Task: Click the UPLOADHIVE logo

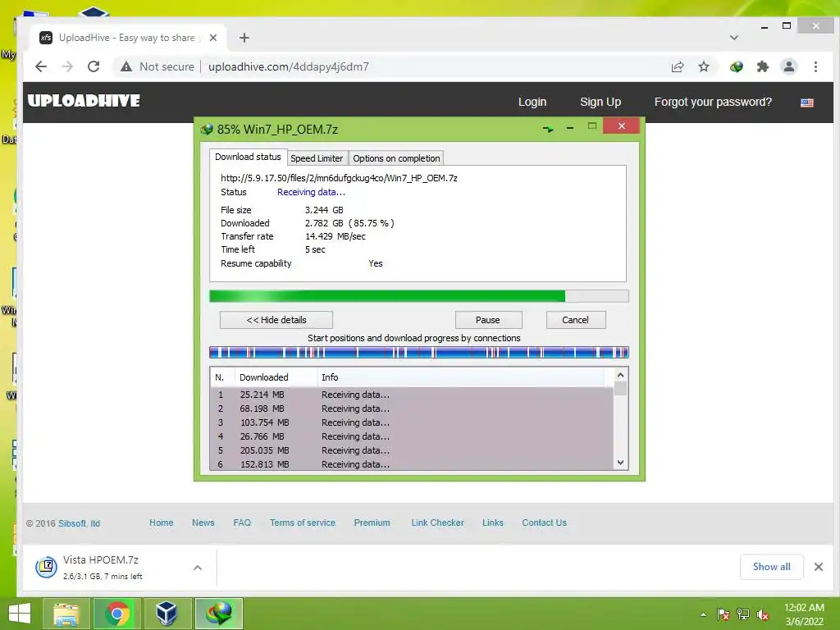Action: [84, 101]
